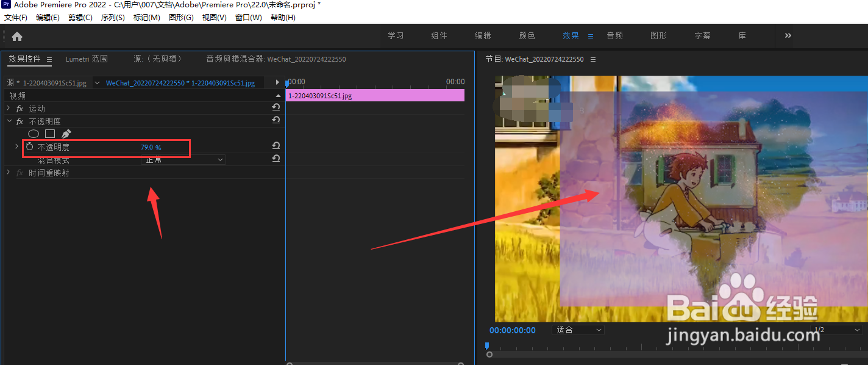Expand the 时间重映射 effect properties
Screen dimensions: 868x365
point(8,173)
